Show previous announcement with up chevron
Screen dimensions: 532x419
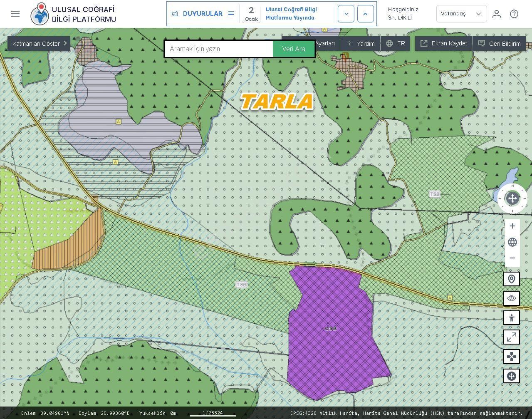click(x=365, y=14)
